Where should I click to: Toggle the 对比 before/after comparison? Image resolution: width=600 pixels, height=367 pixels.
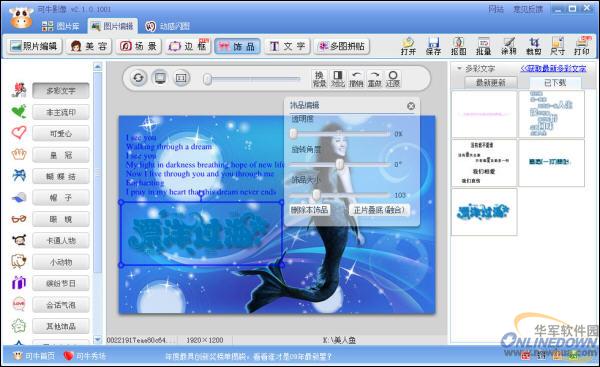pyautogui.click(x=338, y=78)
